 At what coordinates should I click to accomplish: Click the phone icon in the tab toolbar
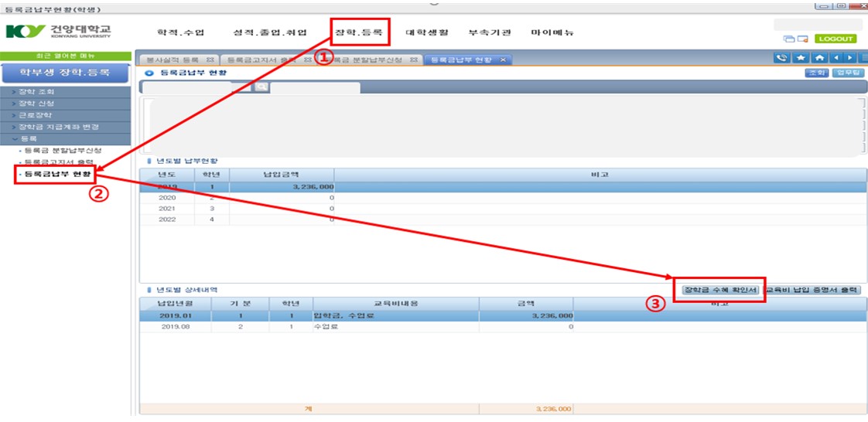pyautogui.click(x=782, y=59)
